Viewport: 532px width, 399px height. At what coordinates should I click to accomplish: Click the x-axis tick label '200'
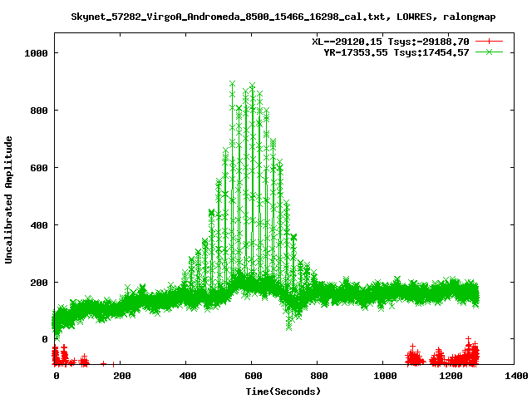[122, 376]
